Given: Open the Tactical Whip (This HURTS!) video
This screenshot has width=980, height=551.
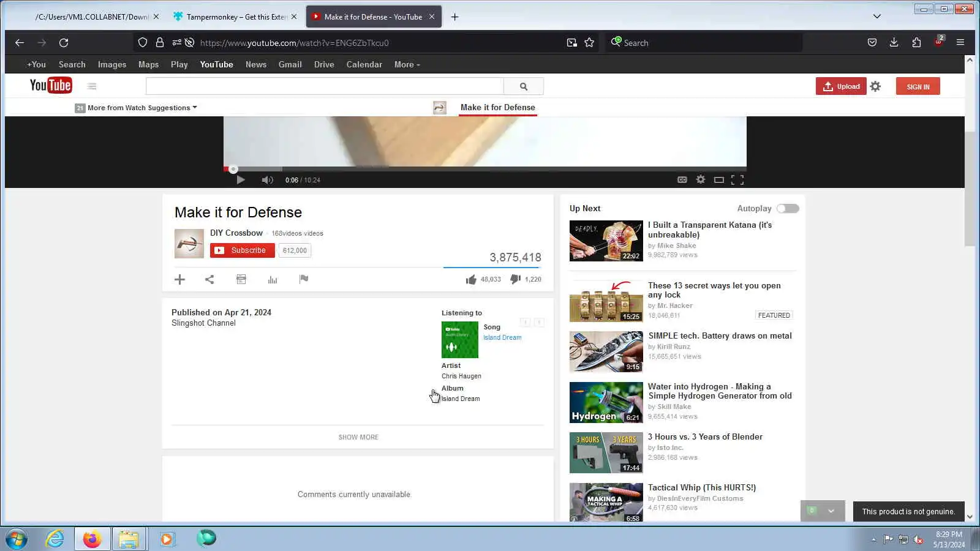Looking at the screenshot, I should (702, 488).
